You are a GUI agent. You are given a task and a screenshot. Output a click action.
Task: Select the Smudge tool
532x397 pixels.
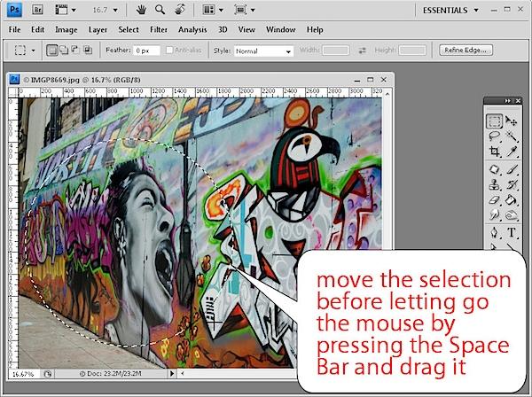pyautogui.click(x=495, y=214)
